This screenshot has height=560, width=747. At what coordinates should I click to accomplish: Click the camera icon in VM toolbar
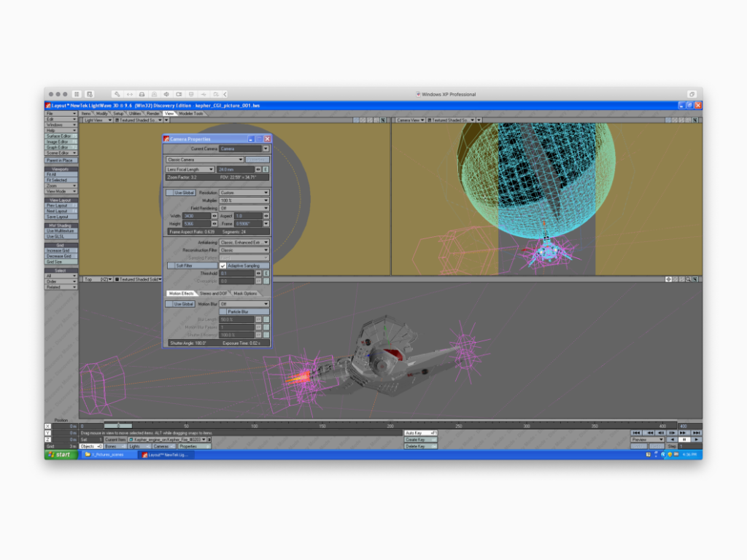tap(179, 94)
